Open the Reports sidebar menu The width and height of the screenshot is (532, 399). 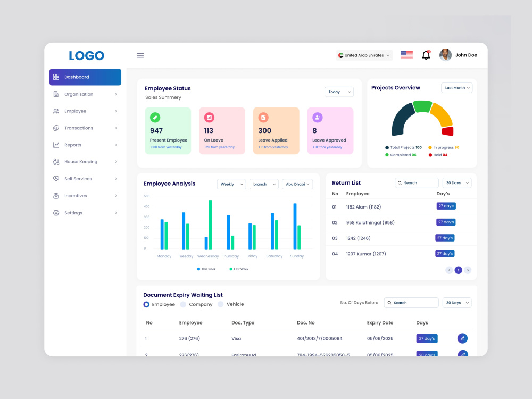tap(85, 145)
